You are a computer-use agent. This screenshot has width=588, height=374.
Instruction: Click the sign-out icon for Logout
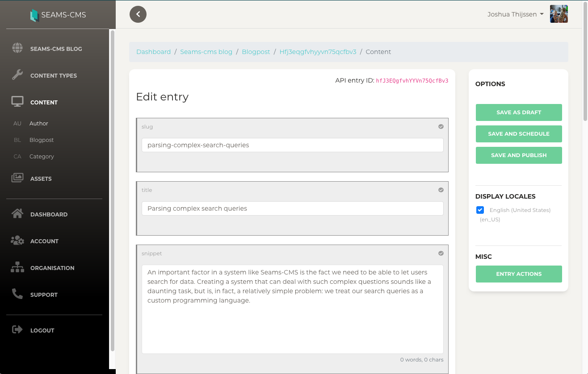click(17, 330)
